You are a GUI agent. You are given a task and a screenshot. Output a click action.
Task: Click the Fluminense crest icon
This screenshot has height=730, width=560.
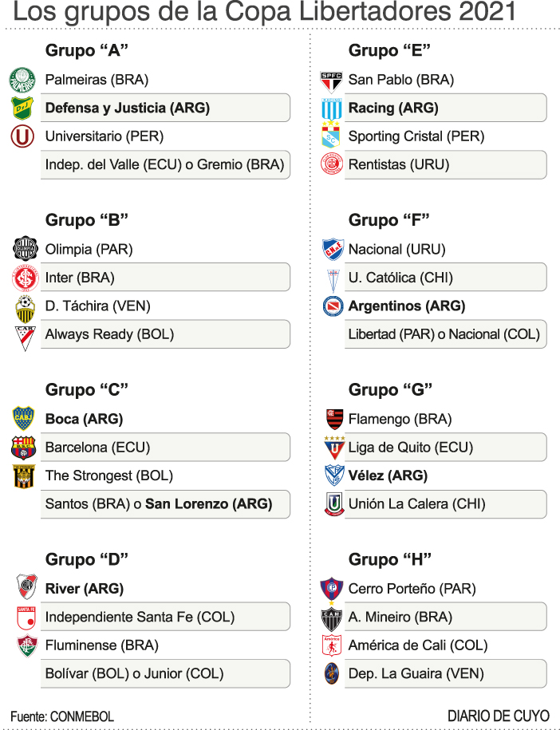click(x=26, y=645)
